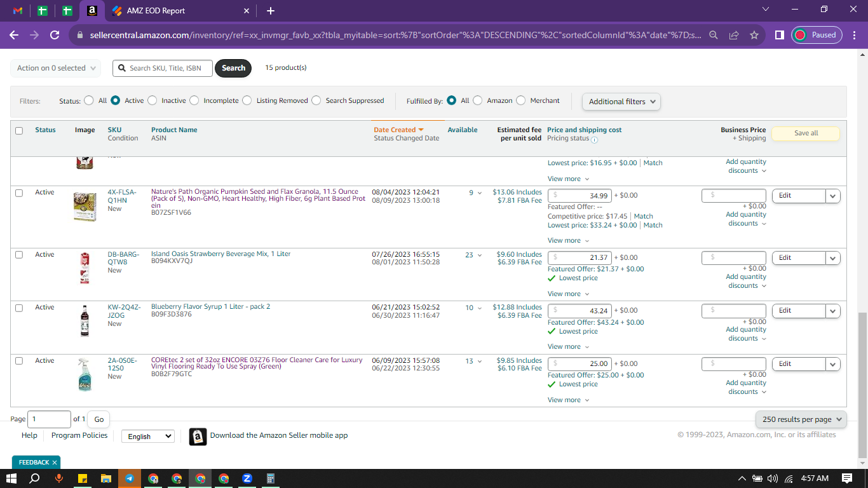
Task: Select the 'Inactive' status filter
Action: 153,100
